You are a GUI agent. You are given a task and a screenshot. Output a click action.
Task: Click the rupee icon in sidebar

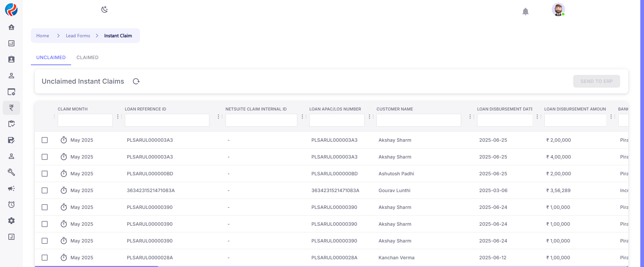click(x=11, y=108)
